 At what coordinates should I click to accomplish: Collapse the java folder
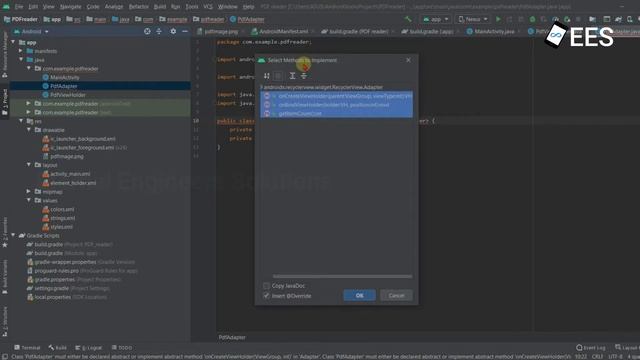[x=21, y=60]
